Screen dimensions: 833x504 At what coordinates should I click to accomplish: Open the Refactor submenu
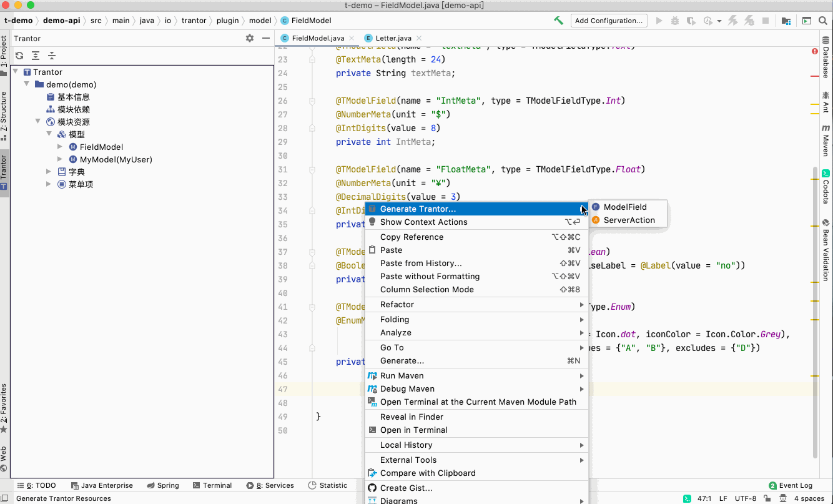tap(476, 304)
